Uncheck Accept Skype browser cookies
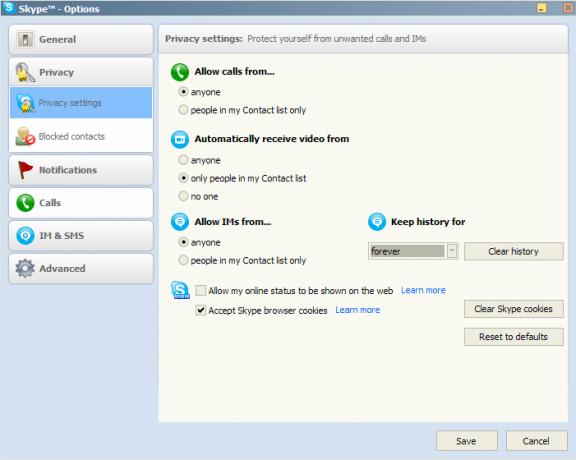The height and width of the screenshot is (460, 576). 201,310
